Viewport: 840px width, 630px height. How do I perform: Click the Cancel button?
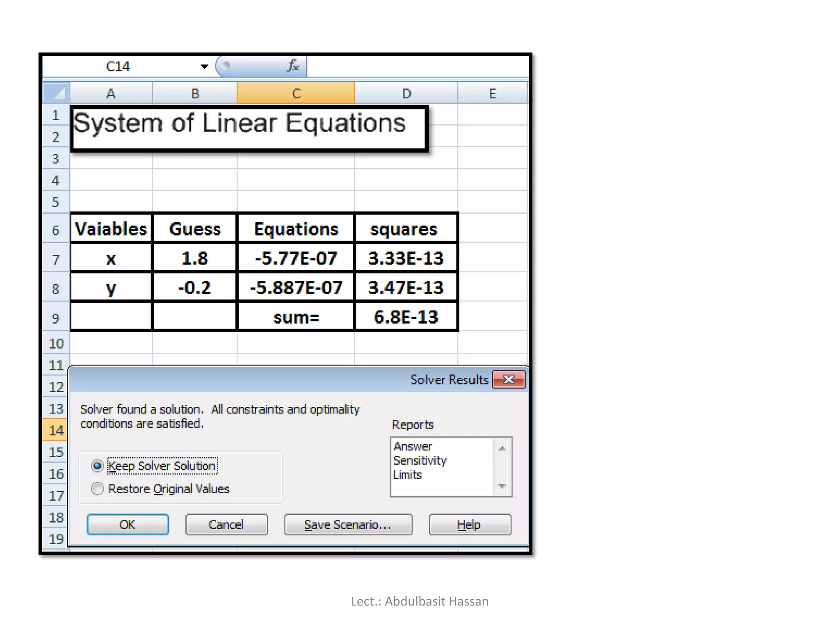click(226, 525)
